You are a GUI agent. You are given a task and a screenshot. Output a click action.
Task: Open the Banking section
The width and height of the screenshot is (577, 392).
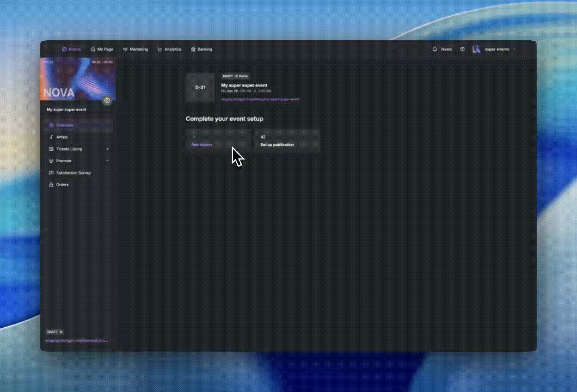201,50
